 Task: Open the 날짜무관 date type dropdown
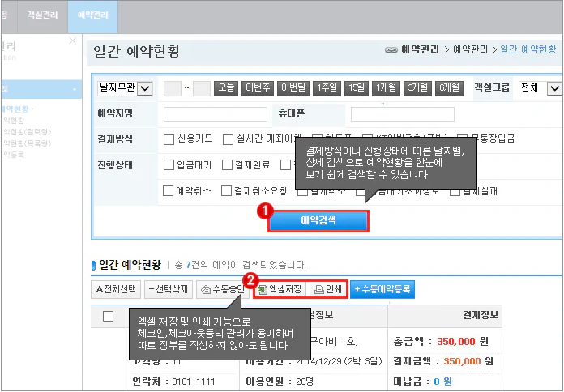[125, 88]
